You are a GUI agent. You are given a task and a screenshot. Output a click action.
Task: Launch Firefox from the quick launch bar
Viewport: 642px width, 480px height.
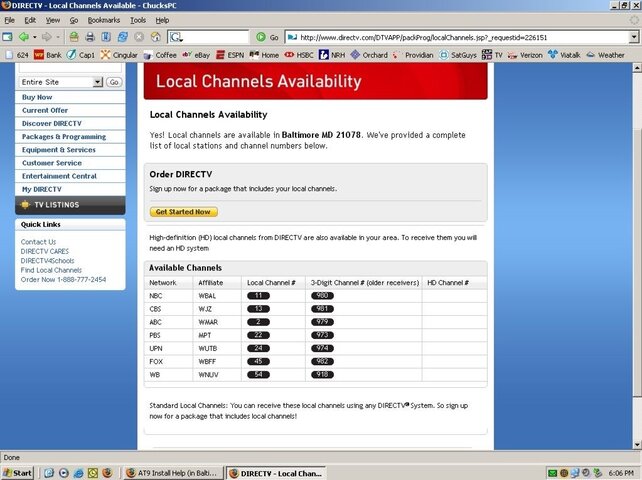(107, 473)
